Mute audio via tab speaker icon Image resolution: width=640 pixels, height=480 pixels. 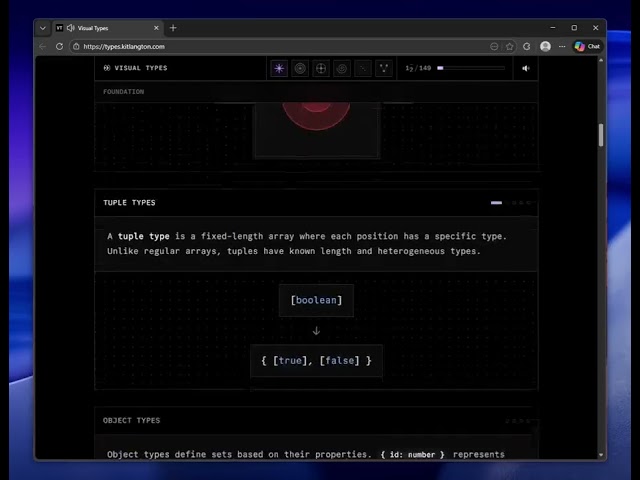pos(71,28)
